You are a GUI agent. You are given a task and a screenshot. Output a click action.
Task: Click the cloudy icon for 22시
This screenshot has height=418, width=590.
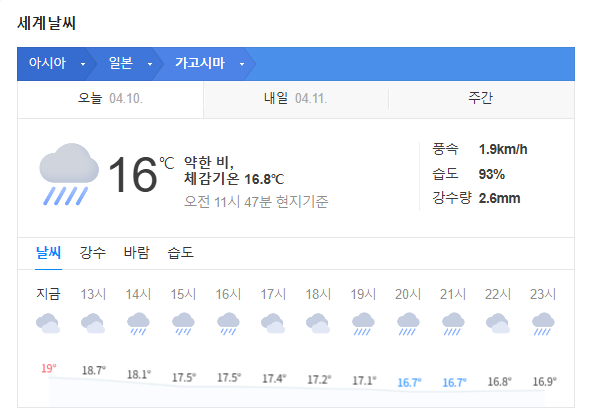(498, 323)
